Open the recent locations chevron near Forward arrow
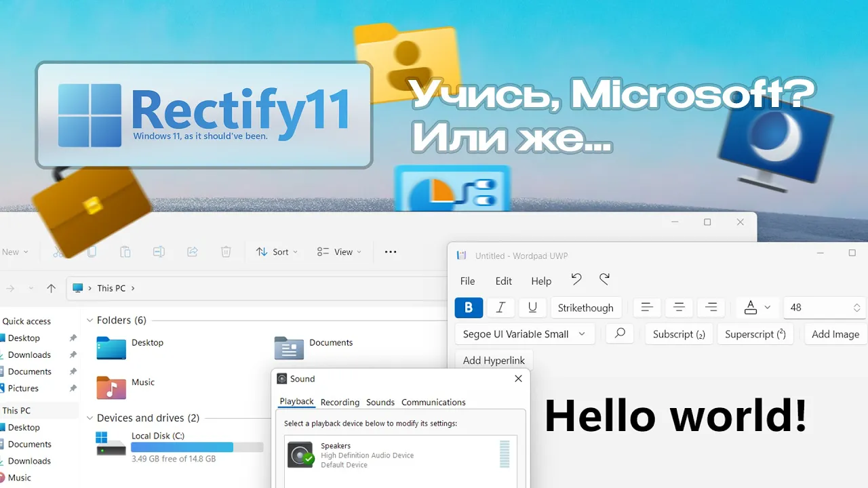This screenshot has height=488, width=868. click(31, 288)
